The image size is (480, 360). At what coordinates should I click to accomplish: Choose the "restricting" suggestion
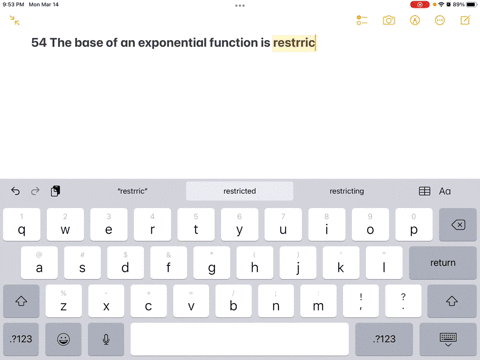point(347,191)
